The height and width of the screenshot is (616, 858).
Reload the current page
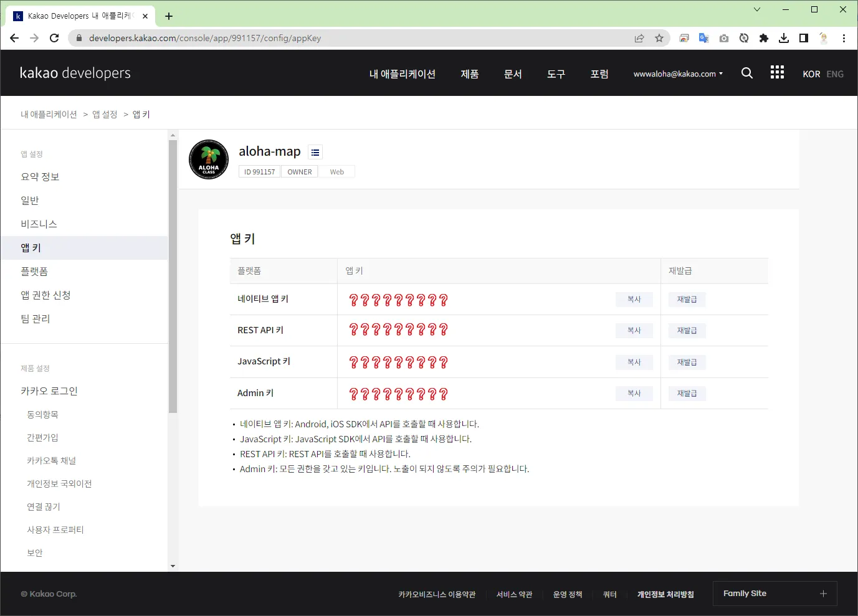click(54, 38)
